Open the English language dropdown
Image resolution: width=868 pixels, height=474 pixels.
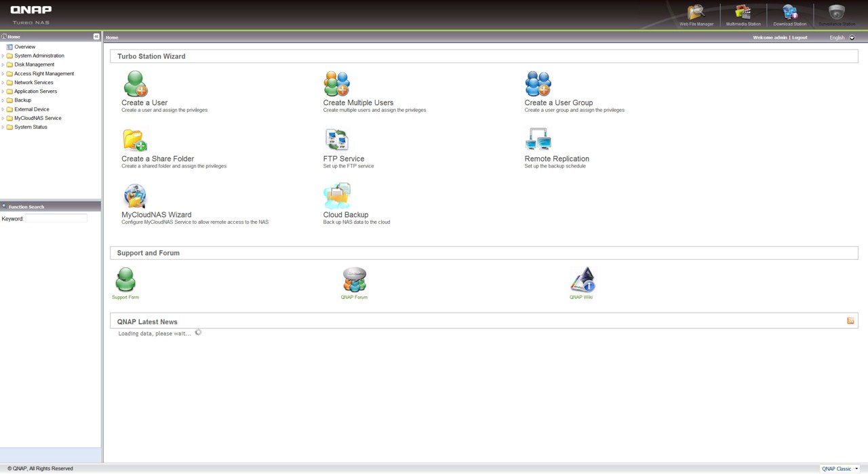coord(842,37)
